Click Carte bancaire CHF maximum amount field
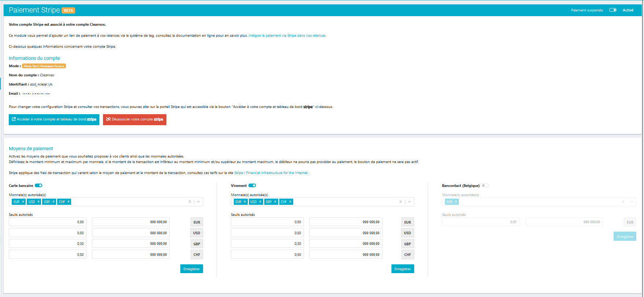This screenshot has height=297, width=644. pos(131,254)
